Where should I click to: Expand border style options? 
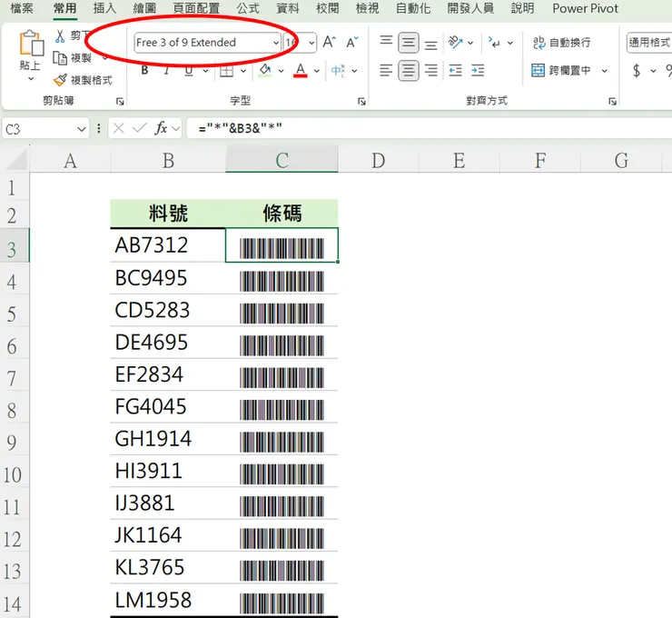[x=243, y=71]
